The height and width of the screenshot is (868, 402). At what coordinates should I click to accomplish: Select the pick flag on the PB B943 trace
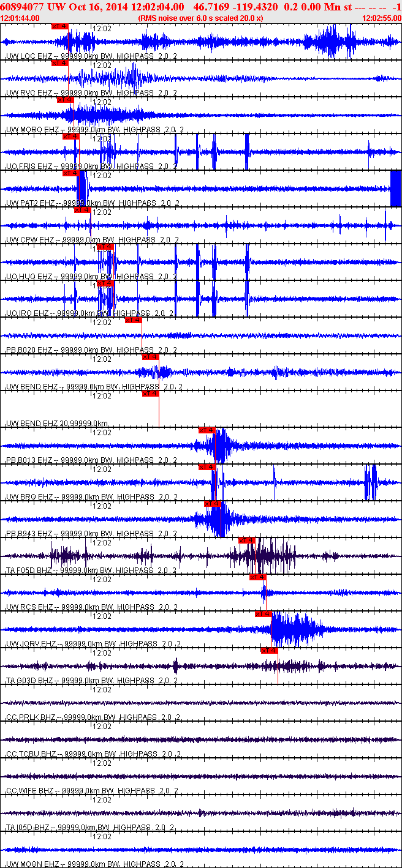(212, 504)
